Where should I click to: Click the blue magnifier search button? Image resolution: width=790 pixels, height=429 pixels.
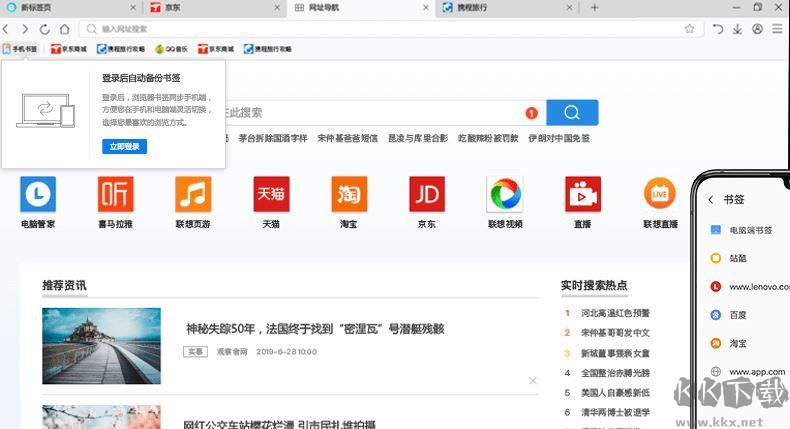coord(572,112)
